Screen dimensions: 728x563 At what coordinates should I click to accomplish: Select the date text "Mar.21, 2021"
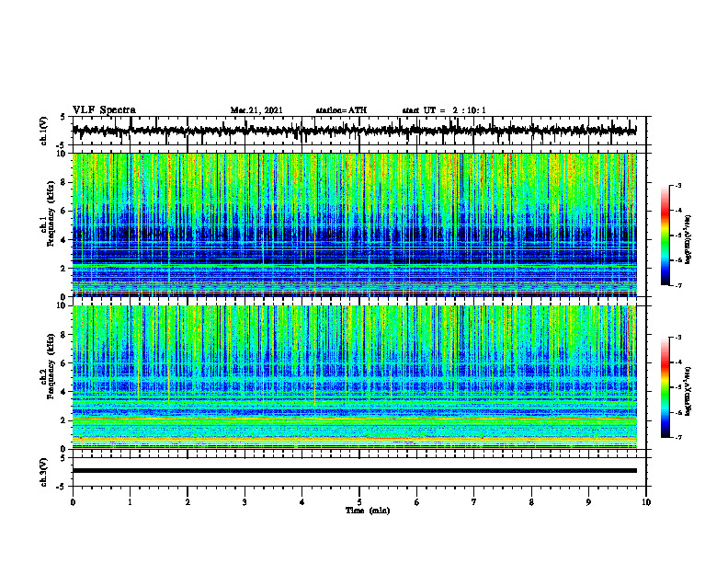pyautogui.click(x=256, y=110)
